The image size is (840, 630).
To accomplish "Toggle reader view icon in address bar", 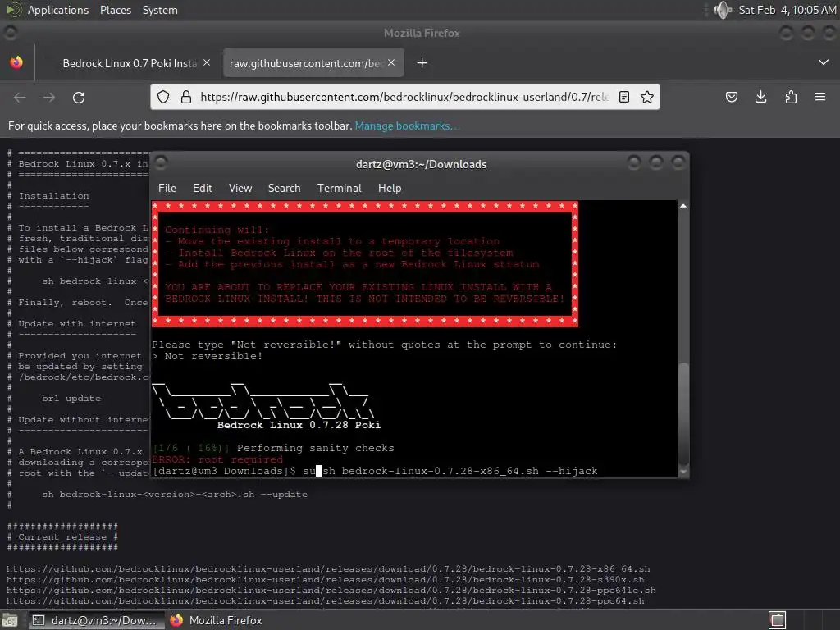I will (x=624, y=97).
